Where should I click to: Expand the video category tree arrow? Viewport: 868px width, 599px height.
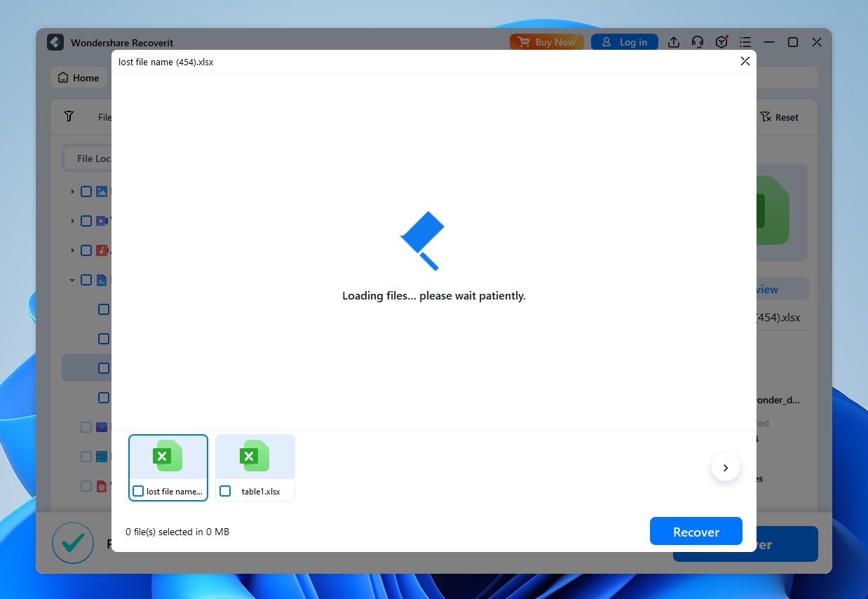(x=72, y=221)
